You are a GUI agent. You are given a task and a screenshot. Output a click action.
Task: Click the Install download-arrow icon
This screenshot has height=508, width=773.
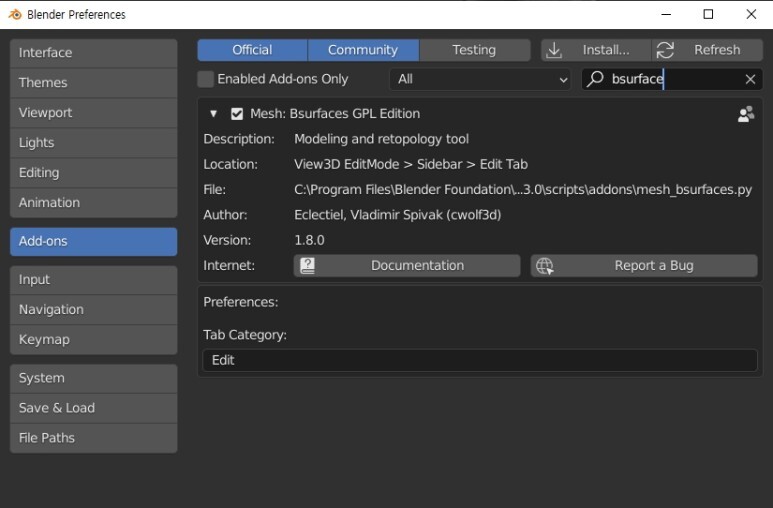(x=554, y=50)
